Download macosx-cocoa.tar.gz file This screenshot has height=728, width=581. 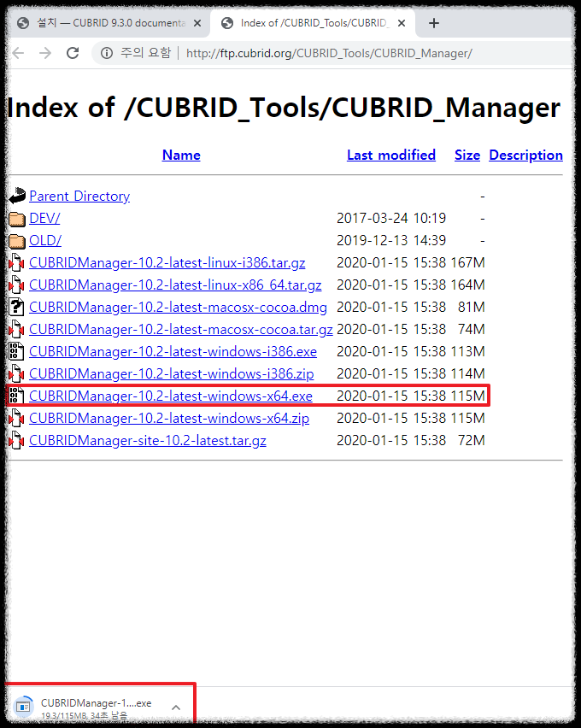coord(181,330)
